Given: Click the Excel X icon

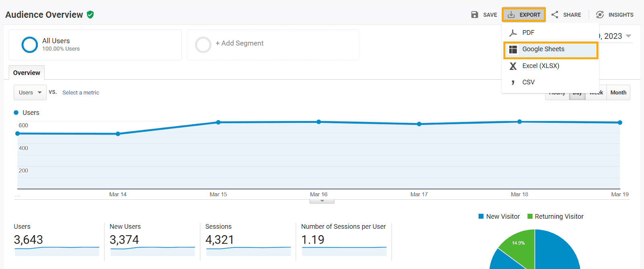Looking at the screenshot, I should click(x=513, y=66).
